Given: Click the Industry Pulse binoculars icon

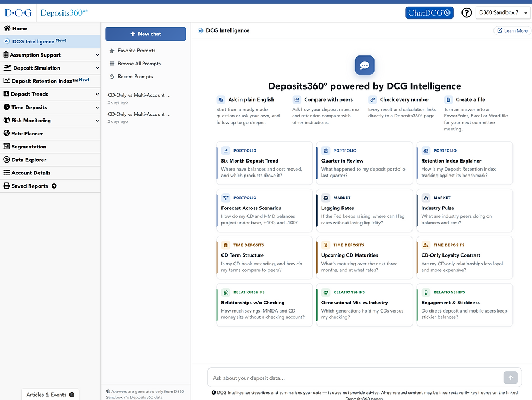Looking at the screenshot, I should [426, 198].
